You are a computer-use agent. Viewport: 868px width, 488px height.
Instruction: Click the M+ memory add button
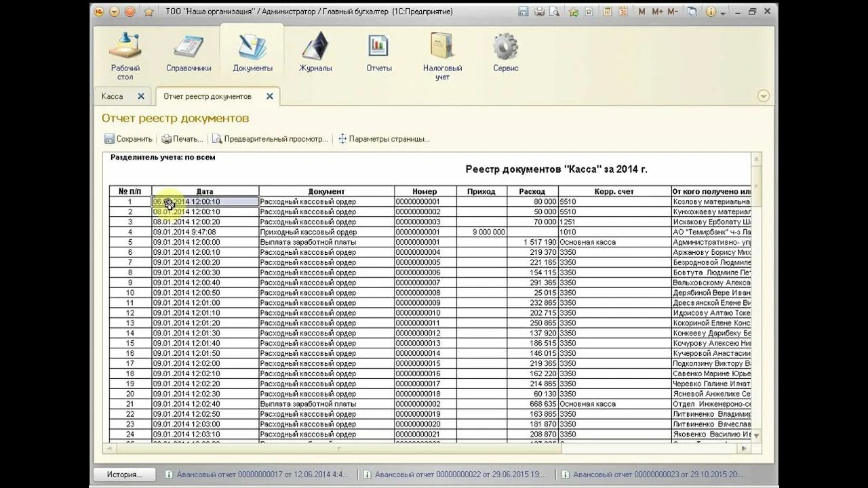(x=658, y=12)
